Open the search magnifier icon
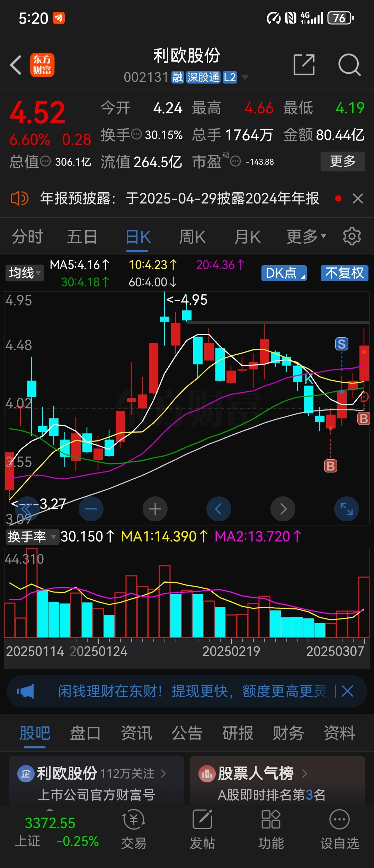This screenshot has width=374, height=868. click(x=349, y=64)
